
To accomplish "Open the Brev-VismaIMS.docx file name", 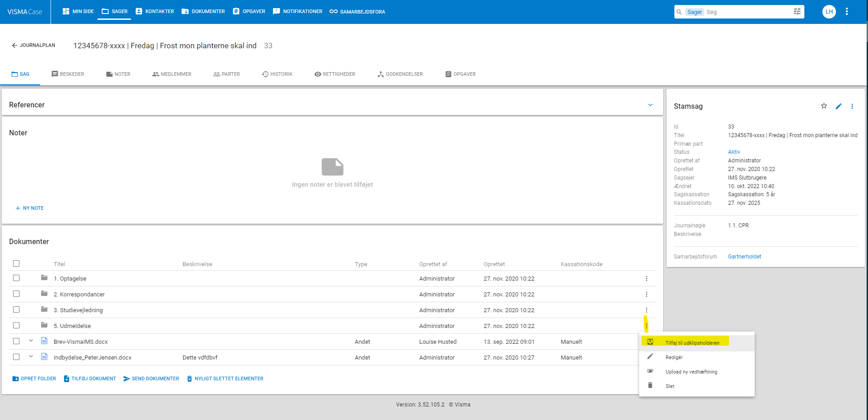I will click(81, 342).
